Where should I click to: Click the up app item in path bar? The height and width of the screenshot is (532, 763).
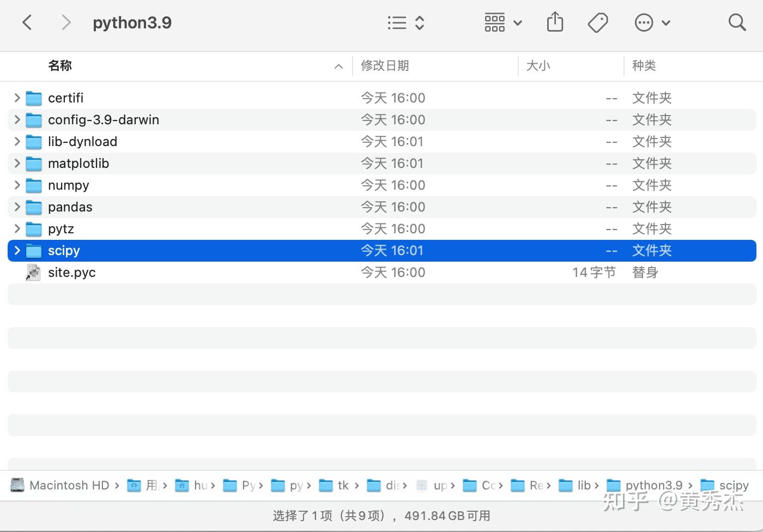(x=431, y=485)
